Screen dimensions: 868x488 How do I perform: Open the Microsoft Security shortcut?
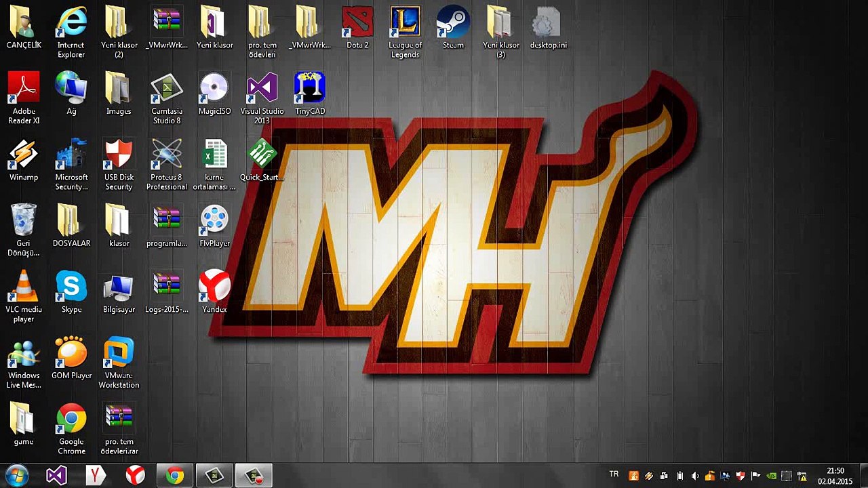pos(71,165)
